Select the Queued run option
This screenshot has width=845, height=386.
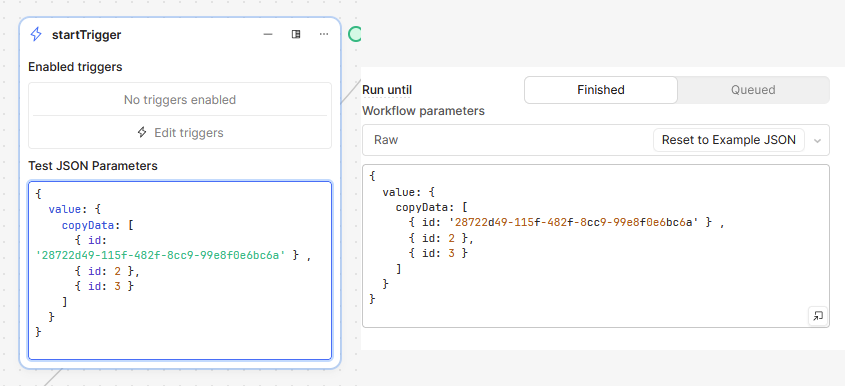click(753, 90)
